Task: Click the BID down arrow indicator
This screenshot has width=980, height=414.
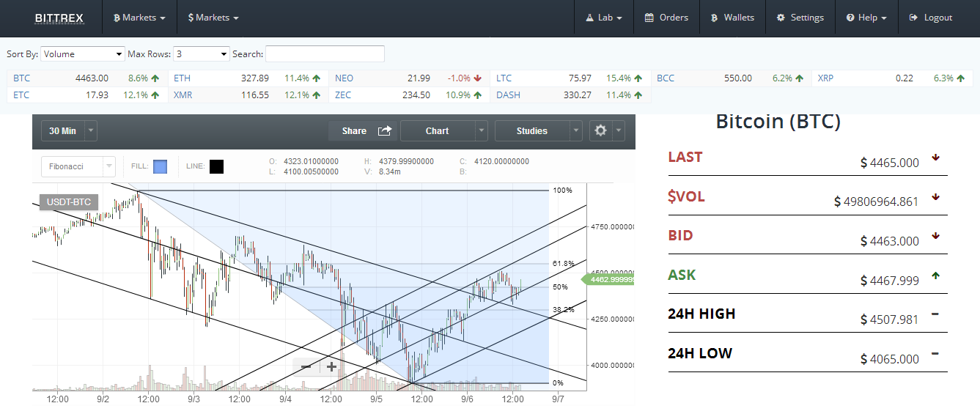Action: [x=935, y=236]
